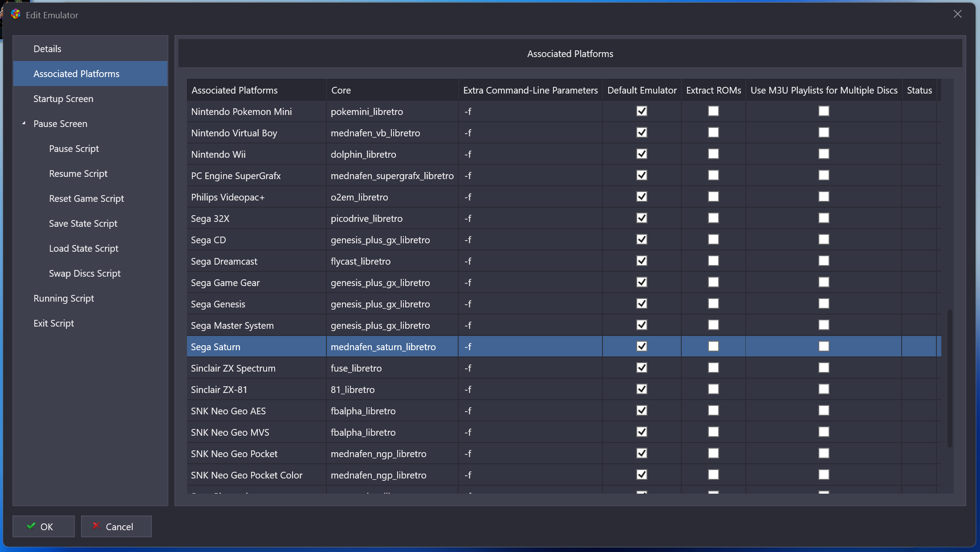Uncheck Default Emulator for SNK Neo Geo AES

[x=642, y=410]
